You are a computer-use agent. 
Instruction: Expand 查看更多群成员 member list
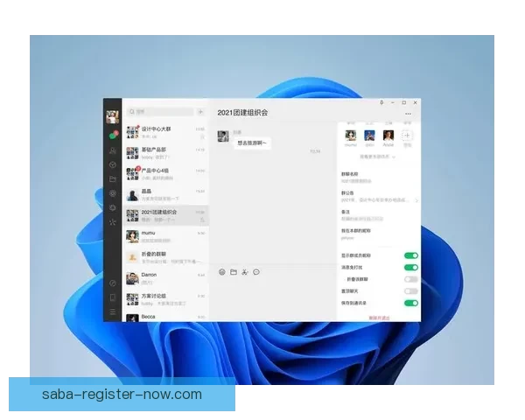tap(378, 157)
